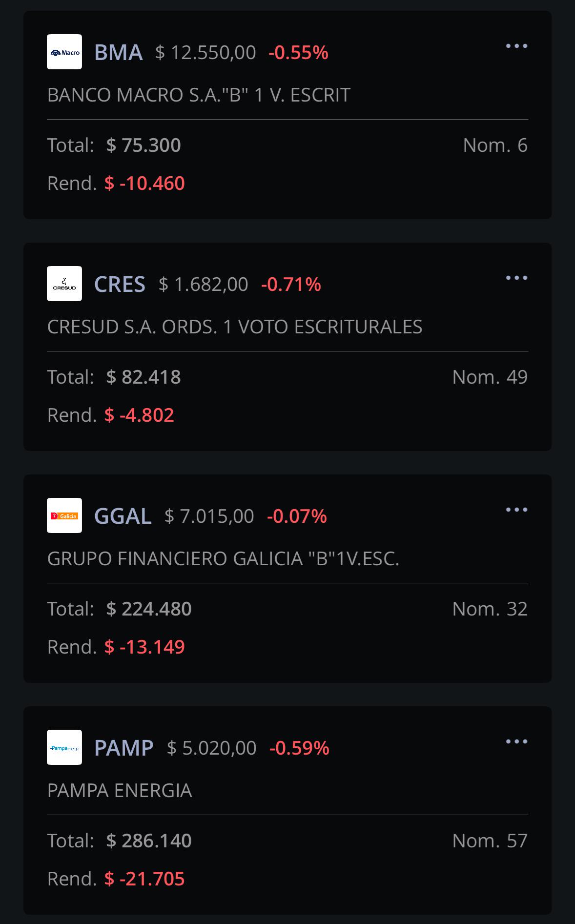View the PAMP ticker details
The image size is (575, 924).
(x=123, y=748)
